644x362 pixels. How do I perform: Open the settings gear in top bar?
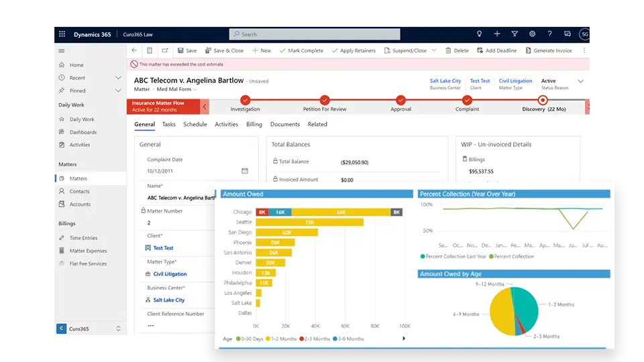click(532, 34)
